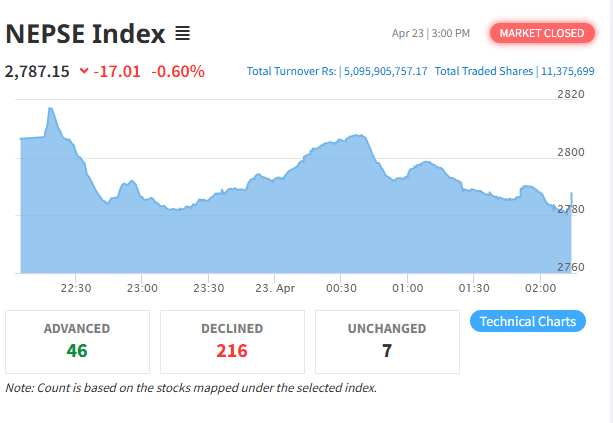Click the chart peak near 22:30
Viewport: 613px width, 423px height.
pyautogui.click(x=50, y=108)
